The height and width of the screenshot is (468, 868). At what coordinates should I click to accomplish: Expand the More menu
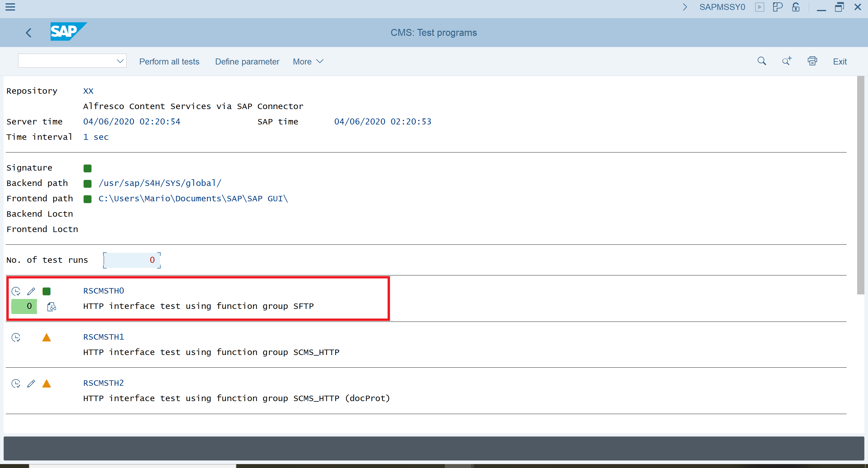(308, 62)
